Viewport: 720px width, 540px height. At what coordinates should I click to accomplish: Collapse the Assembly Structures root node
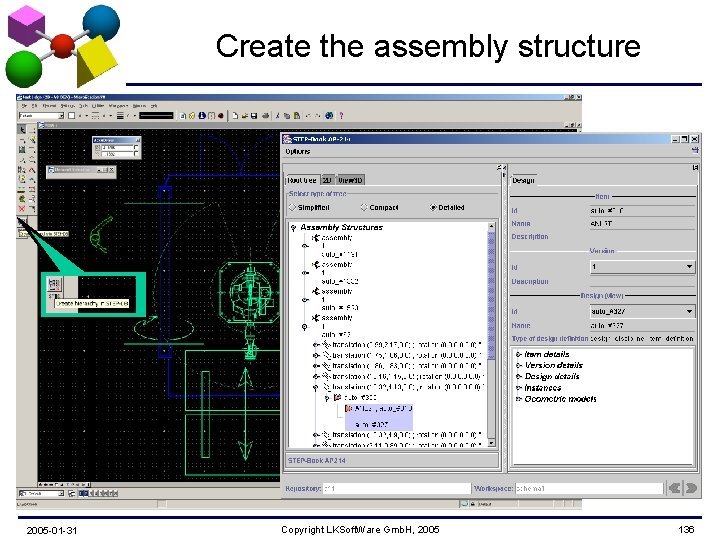[293, 227]
